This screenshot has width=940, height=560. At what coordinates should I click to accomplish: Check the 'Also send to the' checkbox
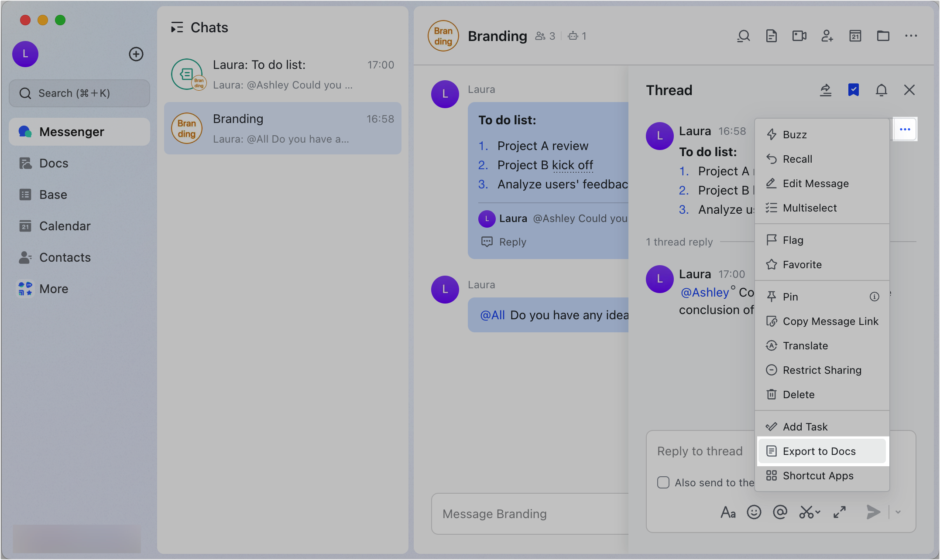pos(663,482)
